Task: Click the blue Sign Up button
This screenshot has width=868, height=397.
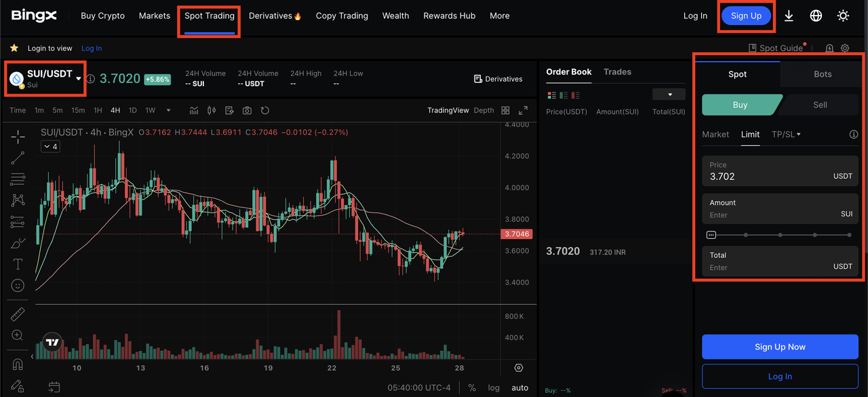Action: point(747,16)
